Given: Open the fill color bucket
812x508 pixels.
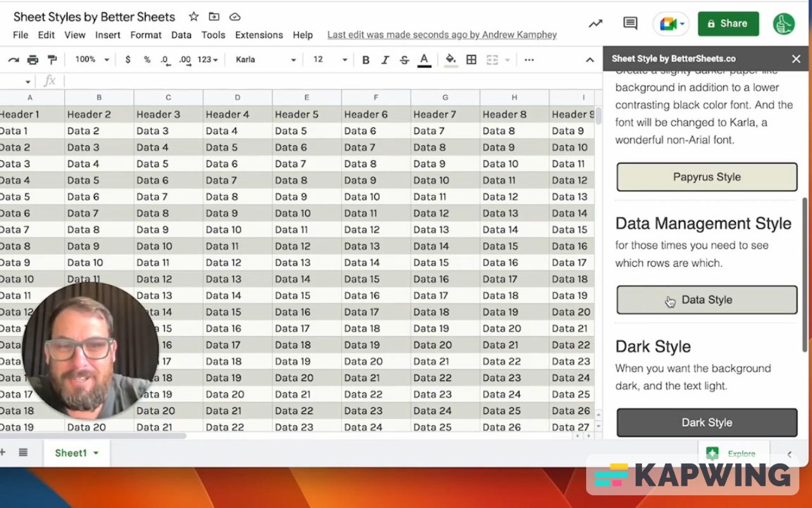Looking at the screenshot, I should 450,60.
